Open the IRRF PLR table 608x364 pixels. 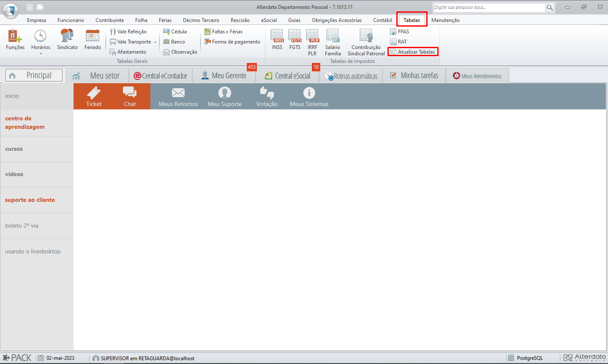tap(312, 42)
